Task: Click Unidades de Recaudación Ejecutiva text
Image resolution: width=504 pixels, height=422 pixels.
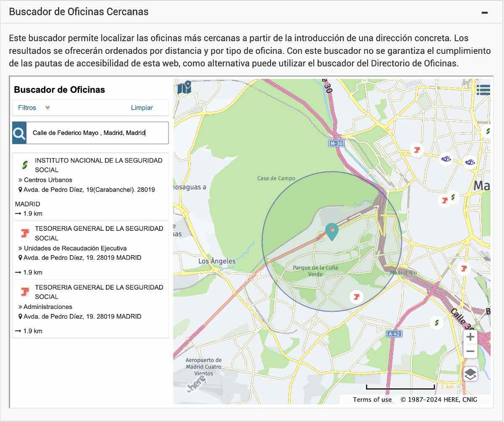Action: coord(75,248)
